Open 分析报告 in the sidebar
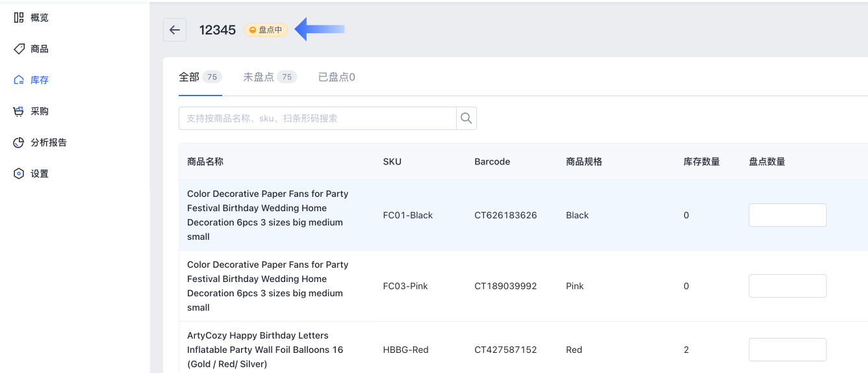Image resolution: width=868 pixels, height=373 pixels. pos(49,142)
